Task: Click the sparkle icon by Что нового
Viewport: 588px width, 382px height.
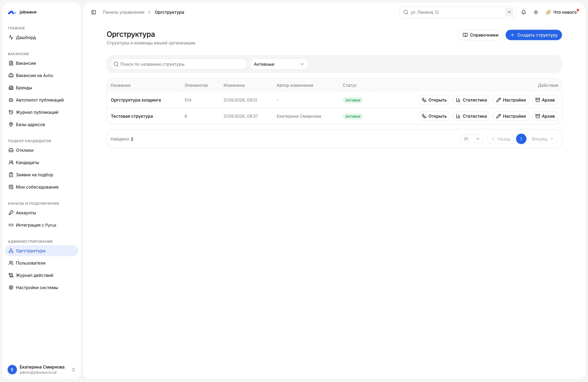Action: pyautogui.click(x=548, y=12)
